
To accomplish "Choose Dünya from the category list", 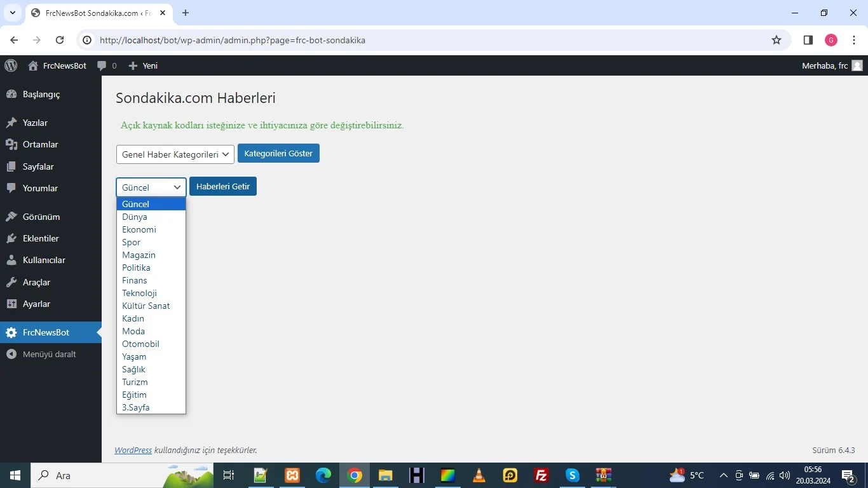I will coord(151,217).
